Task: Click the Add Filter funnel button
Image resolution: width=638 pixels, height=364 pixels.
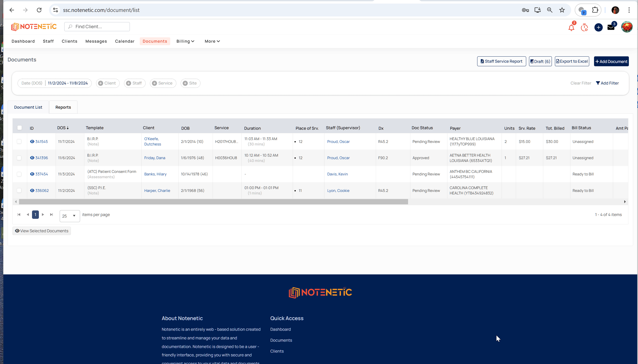Action: pos(607,83)
